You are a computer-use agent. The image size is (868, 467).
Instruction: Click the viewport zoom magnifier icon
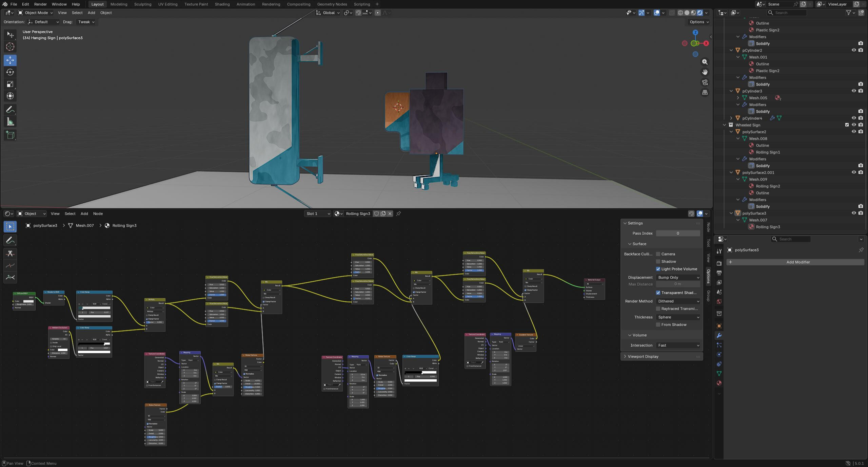pos(705,62)
